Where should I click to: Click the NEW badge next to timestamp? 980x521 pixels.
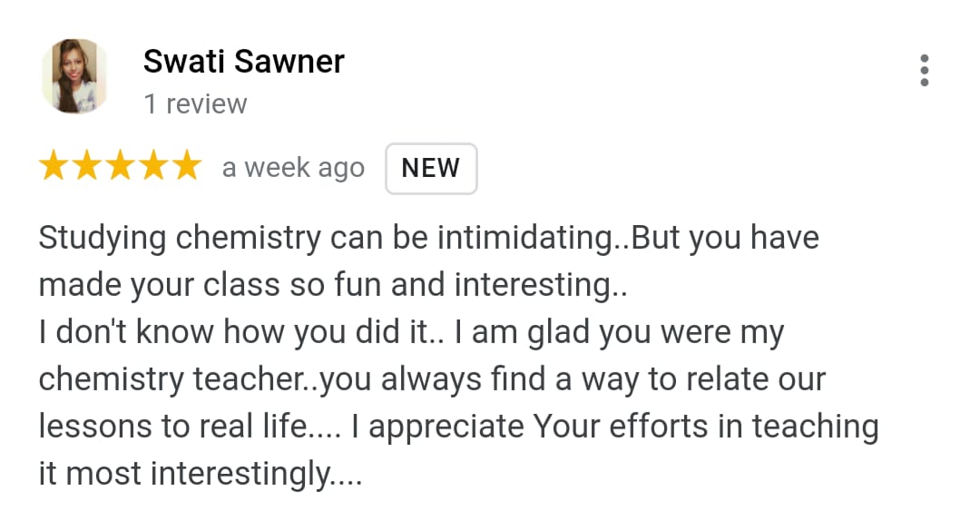click(431, 169)
